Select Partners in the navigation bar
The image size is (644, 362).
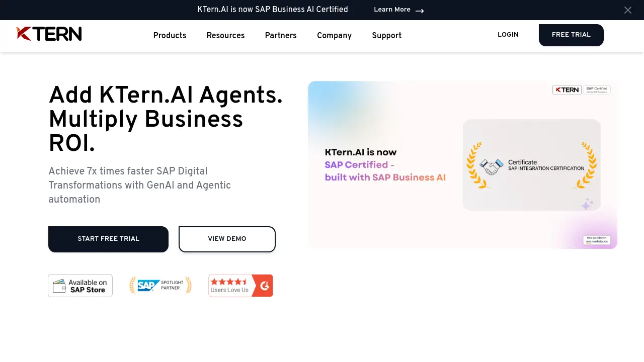pyautogui.click(x=280, y=36)
